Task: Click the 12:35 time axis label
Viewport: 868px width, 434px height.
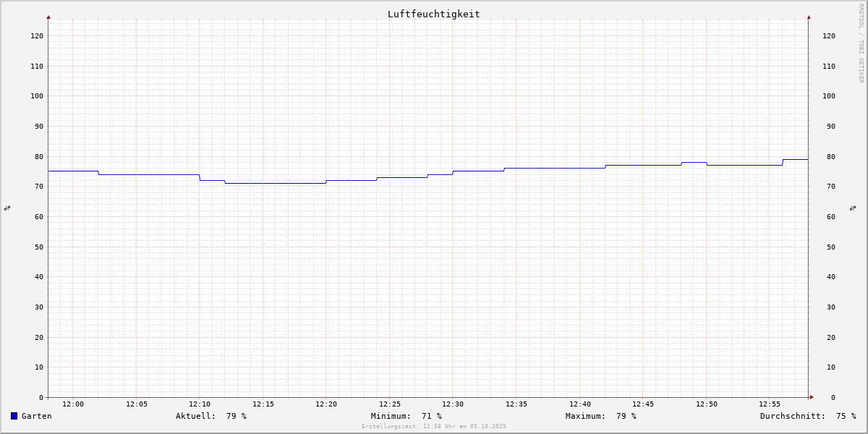Action: (516, 404)
